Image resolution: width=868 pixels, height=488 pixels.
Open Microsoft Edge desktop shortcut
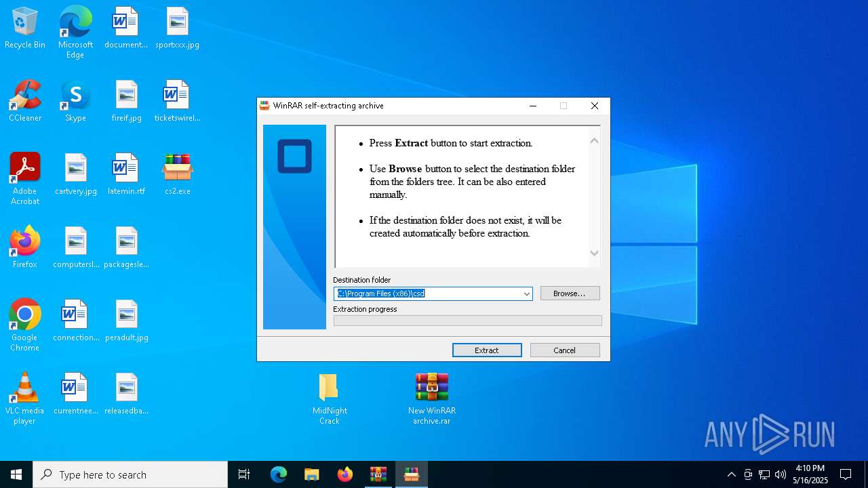point(75,32)
